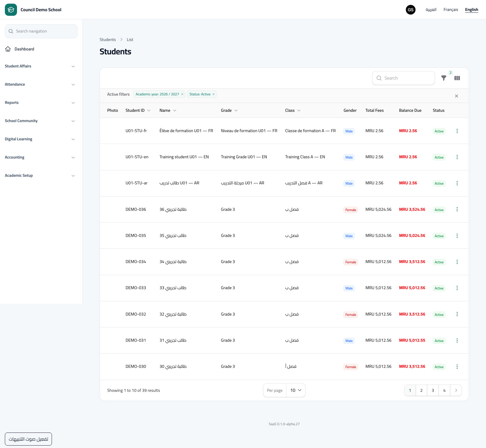Open row actions for DEMO-035
Screen dimensions: 486x448
(x=457, y=236)
